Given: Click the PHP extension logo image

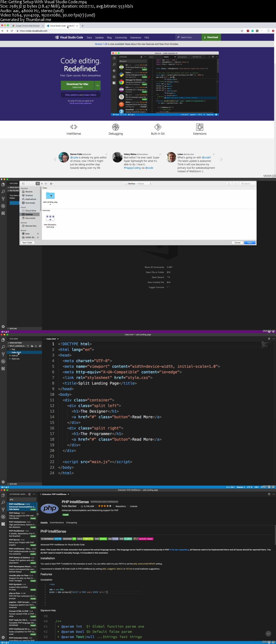Looking at the screenshot, I should pyautogui.click(x=50, y=509).
